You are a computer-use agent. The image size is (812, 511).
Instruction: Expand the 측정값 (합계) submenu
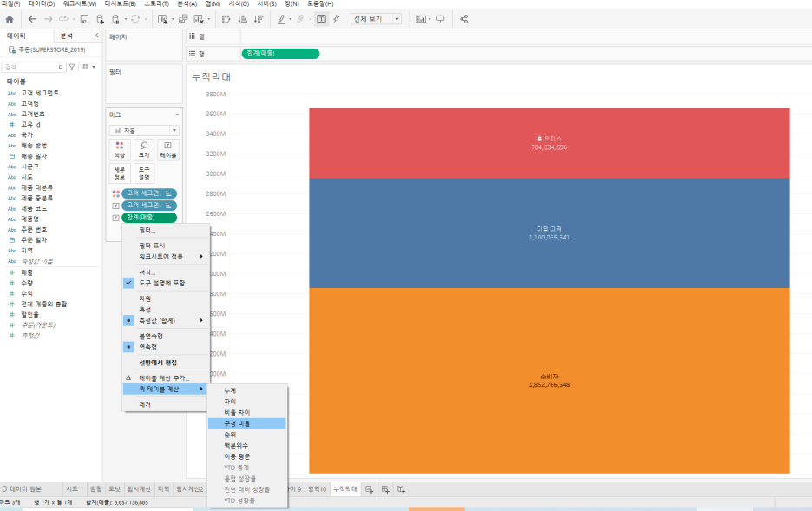coord(166,320)
